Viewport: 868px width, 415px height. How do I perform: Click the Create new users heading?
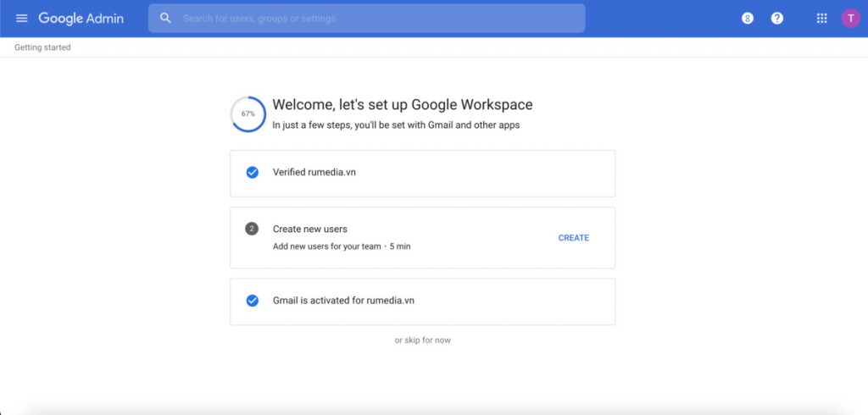(310, 229)
